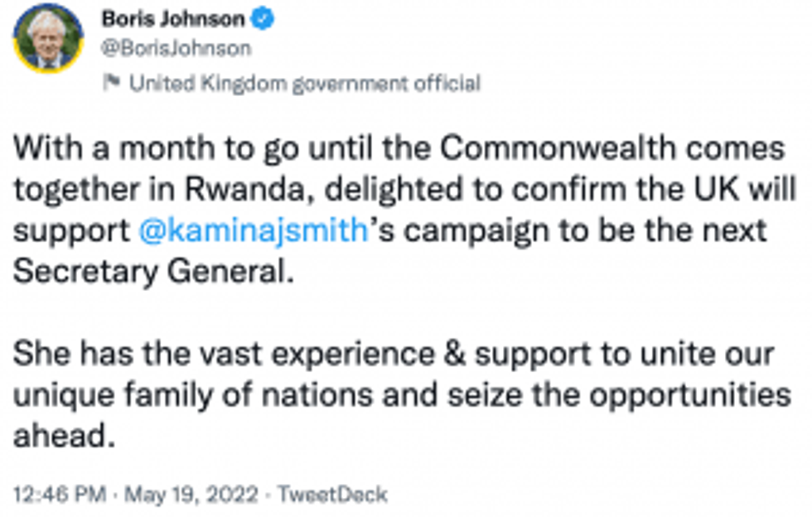Screen dimensions: 812x517
Task: Click the blue verified checkmark badge
Action: (263, 18)
